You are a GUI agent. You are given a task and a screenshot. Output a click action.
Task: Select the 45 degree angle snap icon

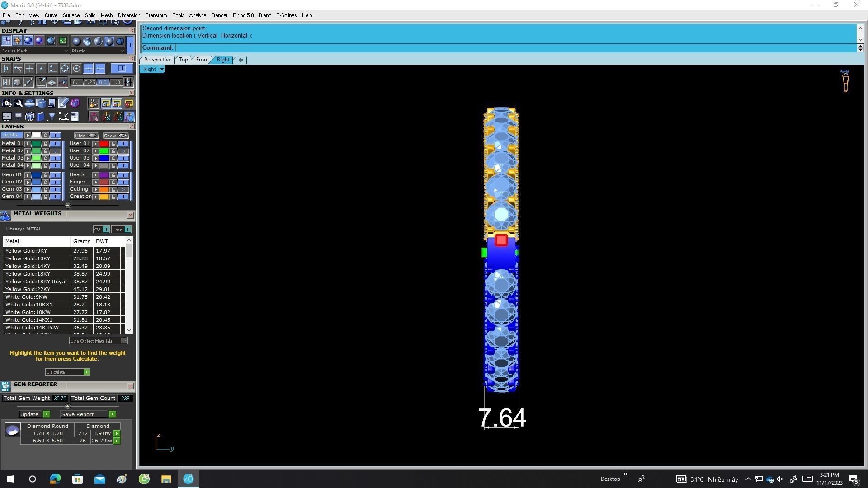41,82
